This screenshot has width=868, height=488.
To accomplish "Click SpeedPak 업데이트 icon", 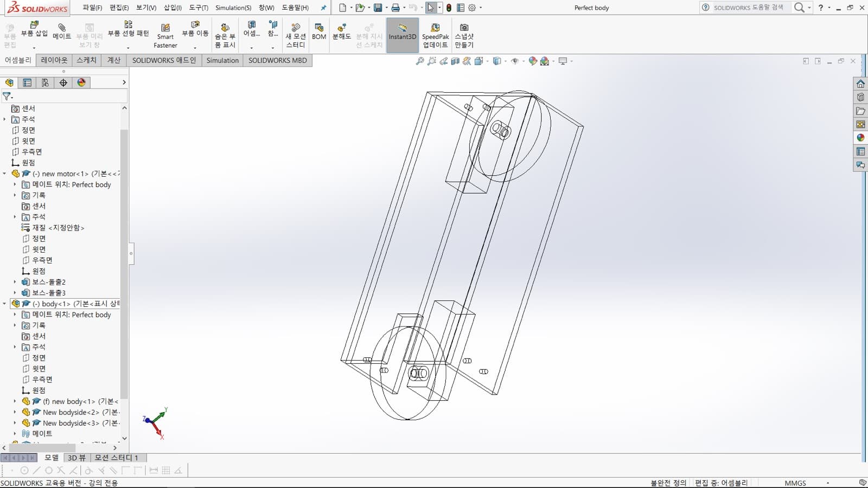I will coord(435,27).
